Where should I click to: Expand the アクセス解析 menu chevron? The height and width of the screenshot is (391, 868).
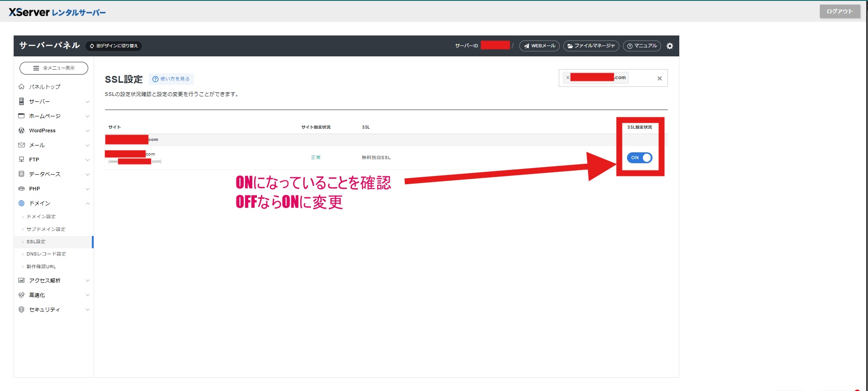(x=88, y=281)
